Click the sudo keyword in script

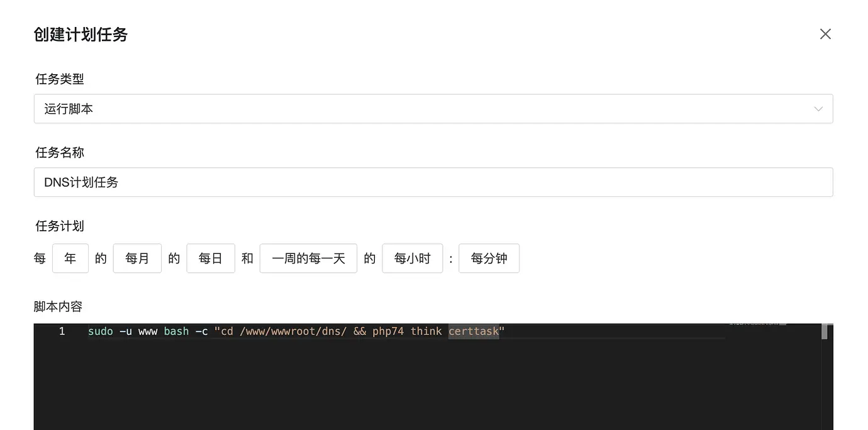[101, 331]
